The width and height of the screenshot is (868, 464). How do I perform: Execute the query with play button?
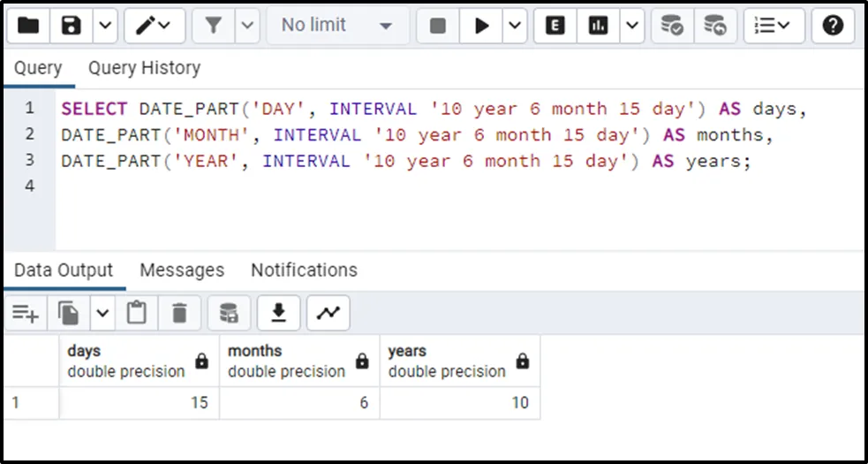[x=481, y=26]
